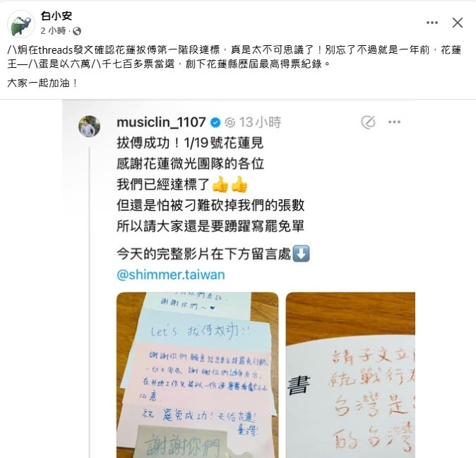Open the @shimmer.taiwan mention link

(171, 275)
